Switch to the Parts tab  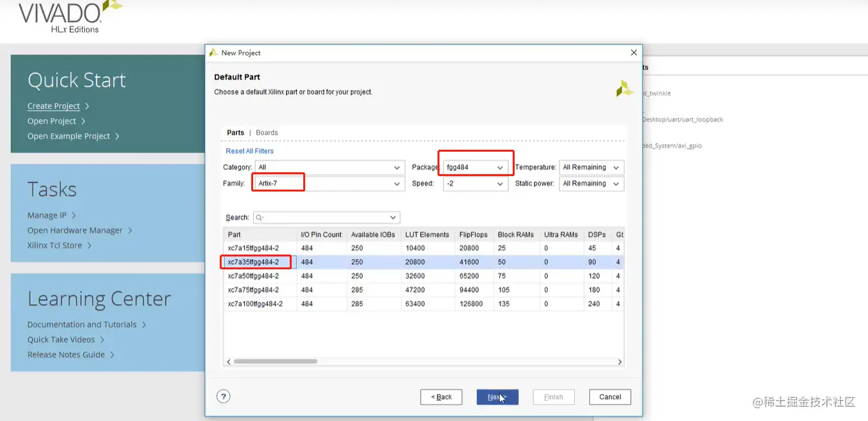[235, 132]
